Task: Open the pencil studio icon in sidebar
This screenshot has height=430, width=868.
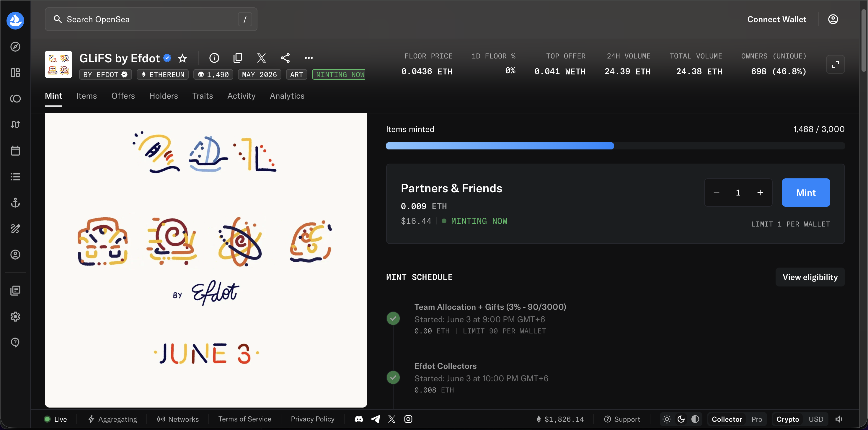Action: pos(15,229)
